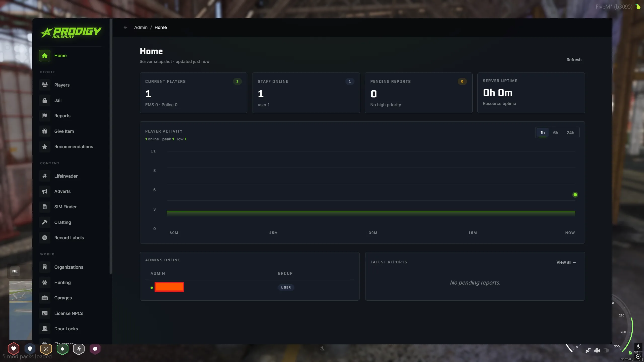Click the green current point on the activity chart
This screenshot has width=644, height=362.
575,195
